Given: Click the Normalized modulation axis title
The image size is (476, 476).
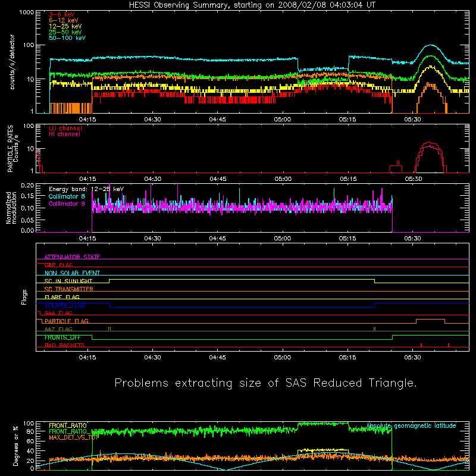Looking at the screenshot, I should (11, 208).
